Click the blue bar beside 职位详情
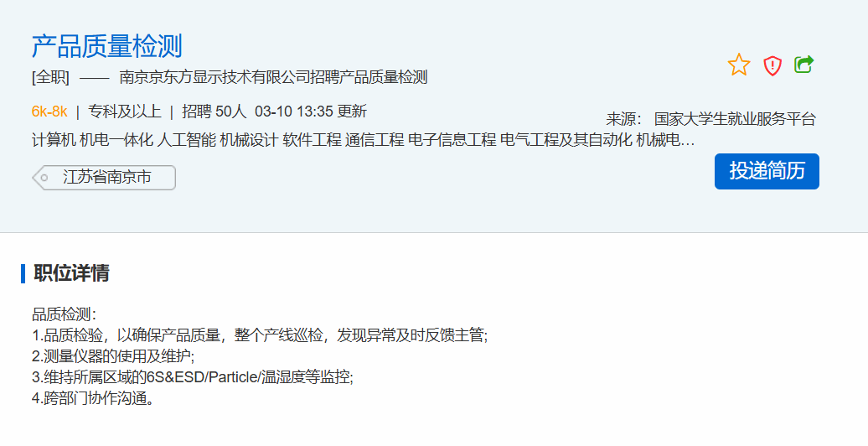Viewport: 868px width, 446px height. [x=23, y=273]
